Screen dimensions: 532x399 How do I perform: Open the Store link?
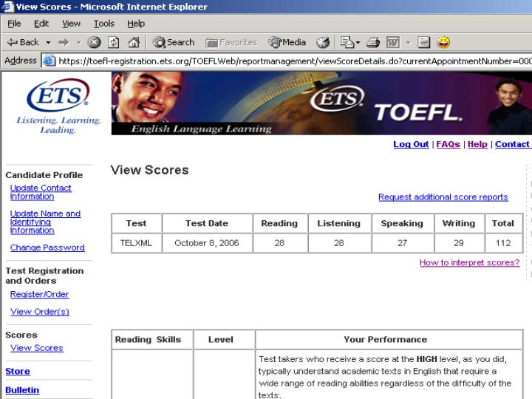click(18, 371)
